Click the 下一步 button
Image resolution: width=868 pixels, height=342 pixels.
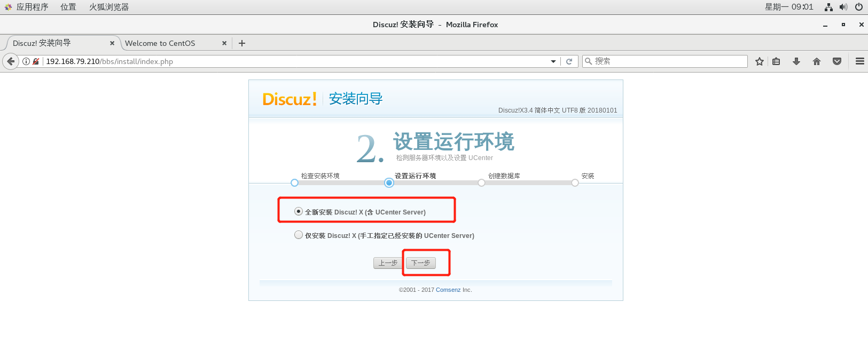[421, 263]
